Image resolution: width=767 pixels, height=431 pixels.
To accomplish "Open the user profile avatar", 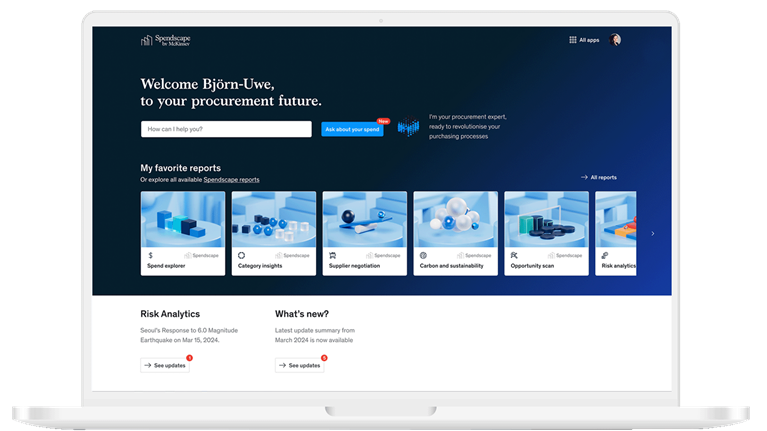I will [615, 40].
